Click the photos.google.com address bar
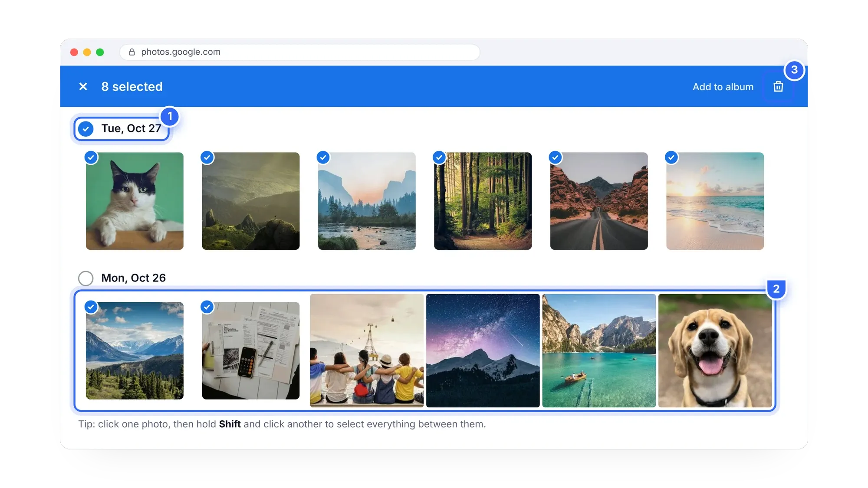The height and width of the screenshot is (488, 868). tap(300, 52)
